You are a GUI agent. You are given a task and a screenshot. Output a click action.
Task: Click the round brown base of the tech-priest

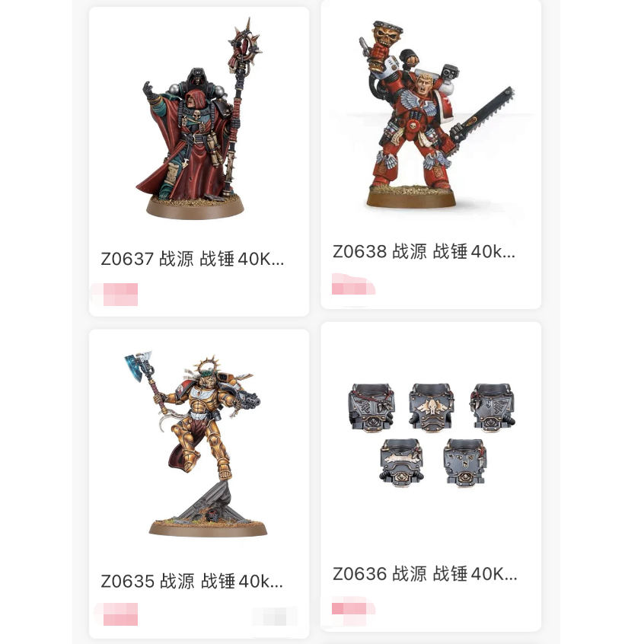(195, 207)
